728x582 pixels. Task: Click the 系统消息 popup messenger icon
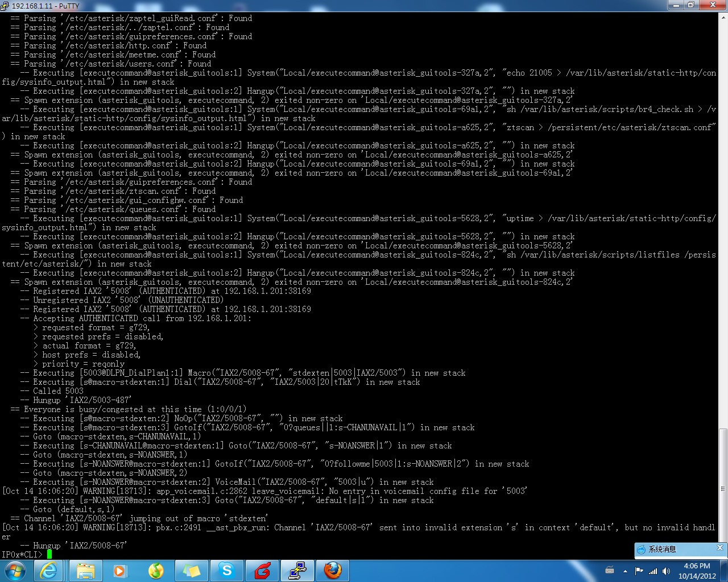pyautogui.click(x=642, y=550)
